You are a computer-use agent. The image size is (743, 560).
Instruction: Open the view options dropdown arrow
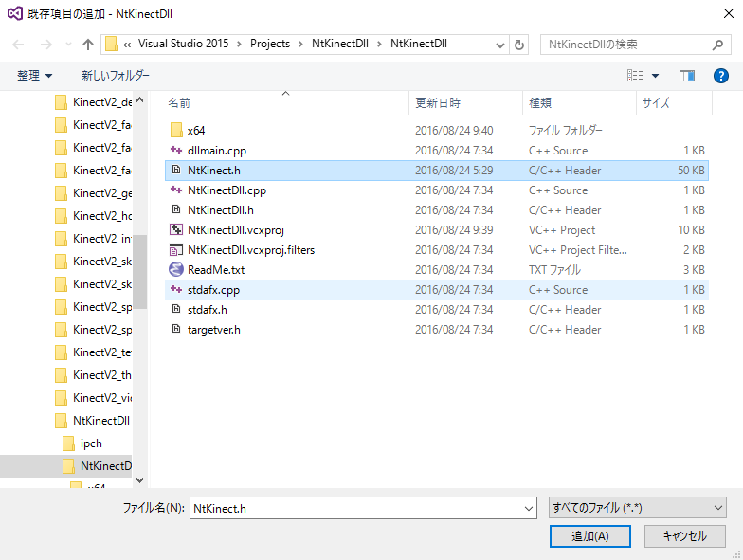click(655, 75)
